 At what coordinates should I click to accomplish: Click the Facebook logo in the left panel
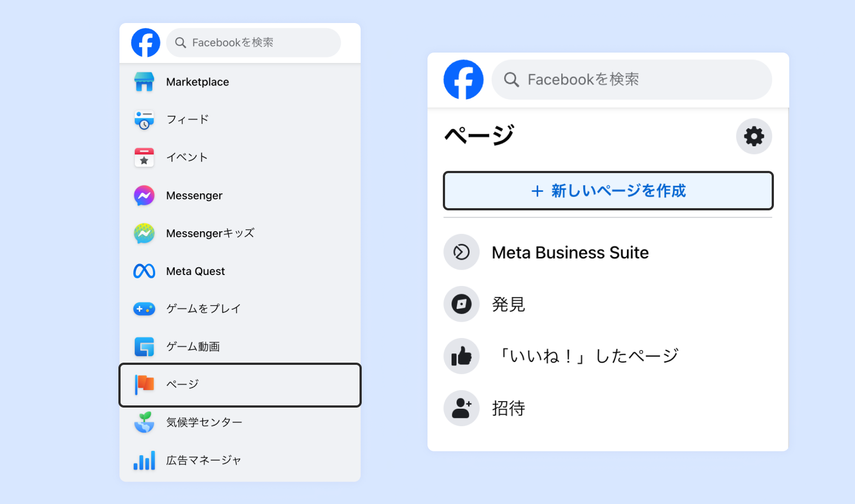146,43
